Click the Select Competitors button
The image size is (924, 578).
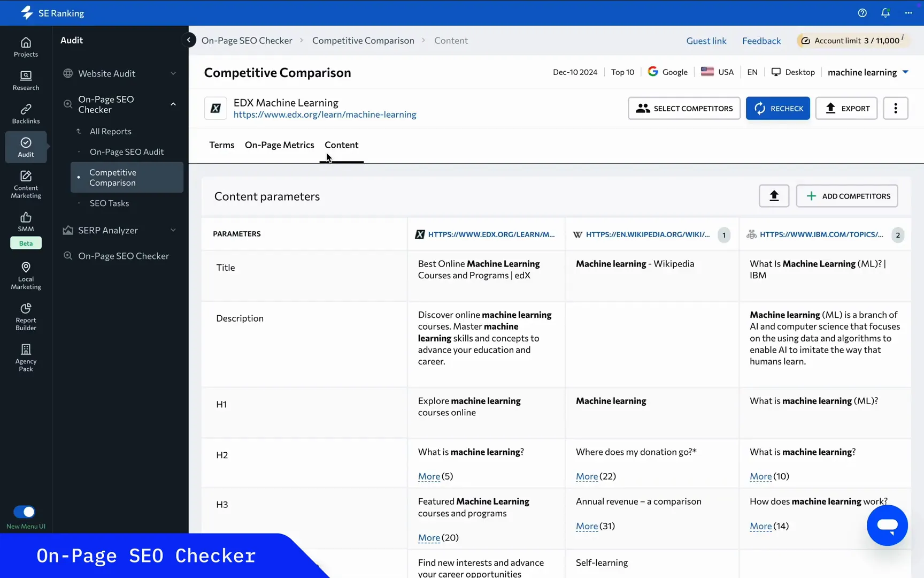(x=684, y=108)
